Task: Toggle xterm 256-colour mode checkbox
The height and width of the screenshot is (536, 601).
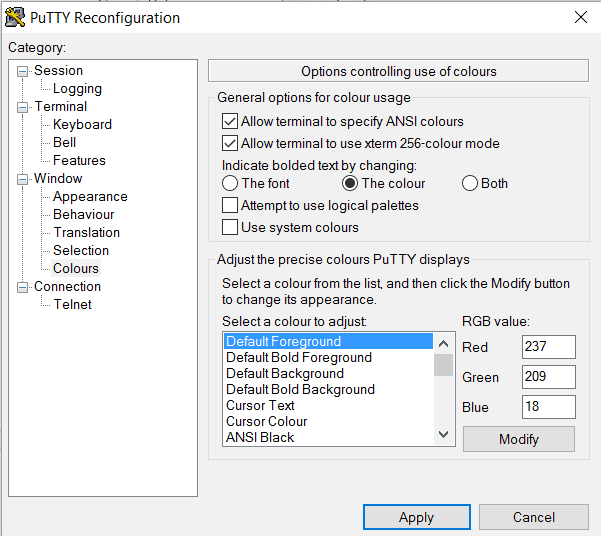Action: [230, 143]
